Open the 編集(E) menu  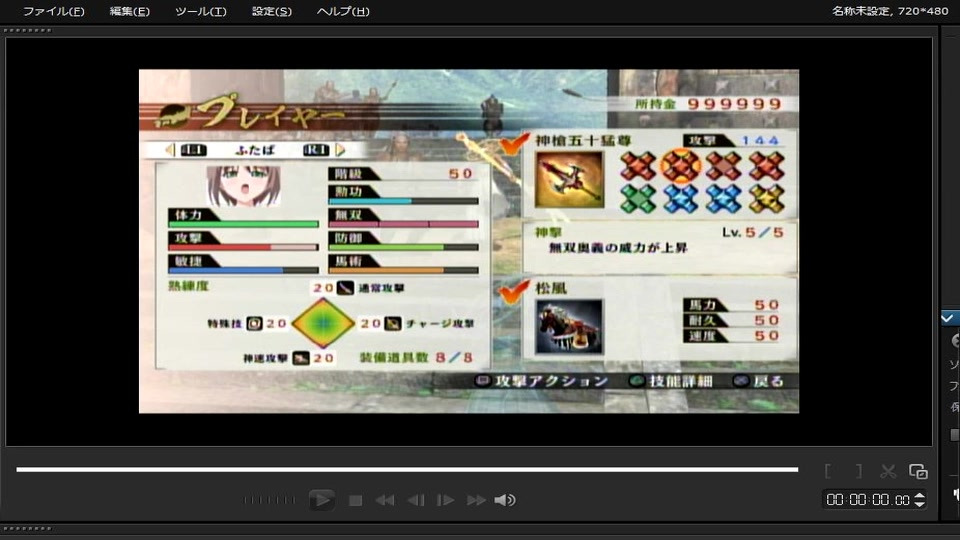tap(129, 11)
